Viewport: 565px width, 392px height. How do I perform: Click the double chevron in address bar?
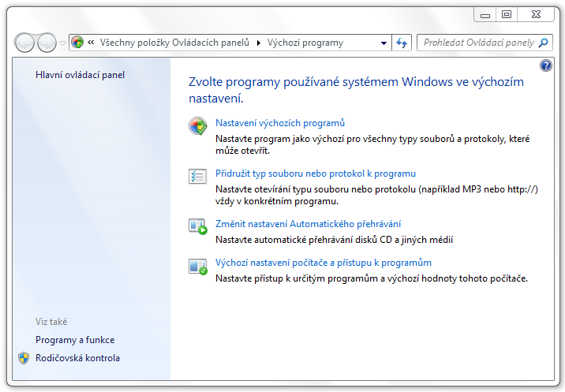coord(91,42)
